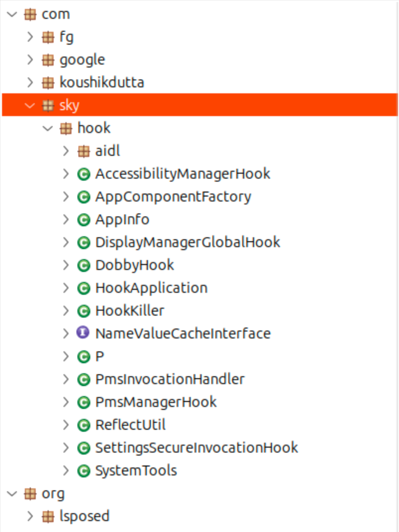
Task: Click the interface icon for NameValueCacheInterface
Action: click(83, 333)
